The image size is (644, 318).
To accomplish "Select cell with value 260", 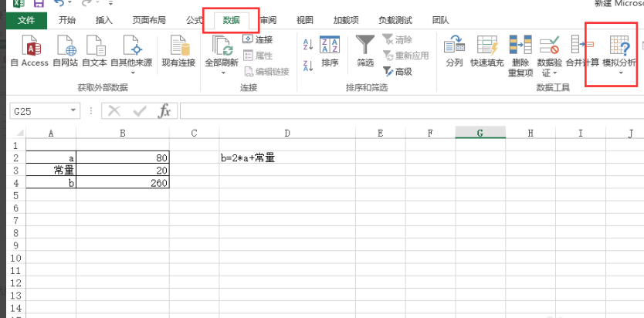I will click(123, 183).
